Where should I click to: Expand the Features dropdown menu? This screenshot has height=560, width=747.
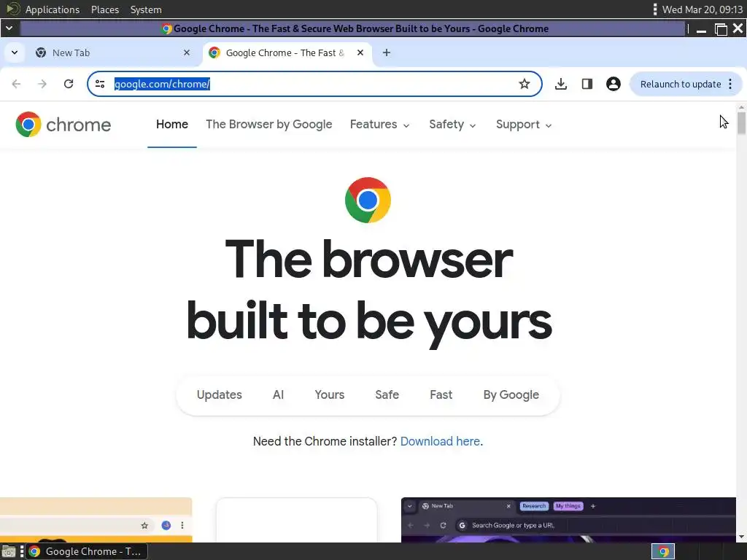(379, 124)
